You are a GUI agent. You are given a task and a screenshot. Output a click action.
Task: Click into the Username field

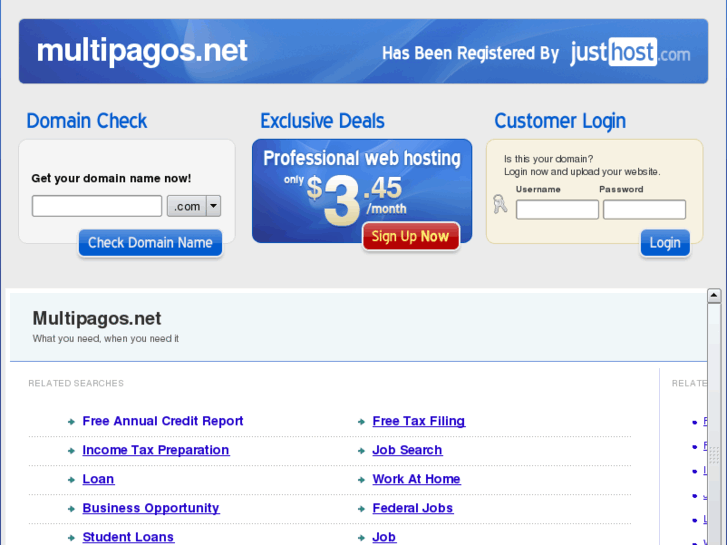[x=557, y=210]
